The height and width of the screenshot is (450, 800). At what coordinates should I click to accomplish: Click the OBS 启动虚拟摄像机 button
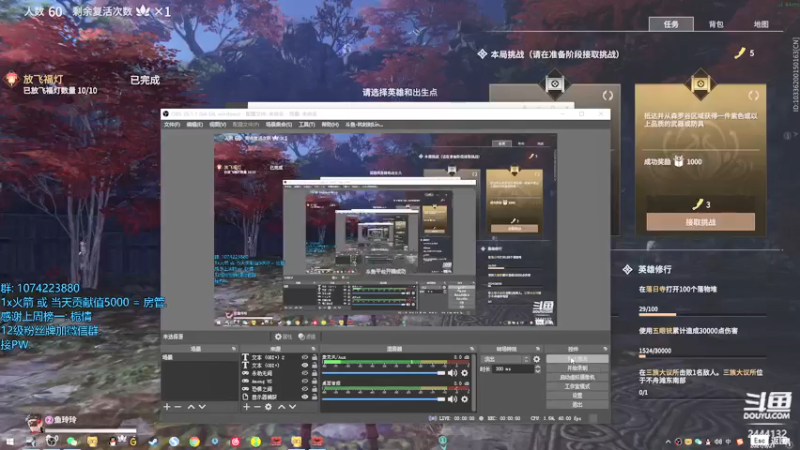577,377
